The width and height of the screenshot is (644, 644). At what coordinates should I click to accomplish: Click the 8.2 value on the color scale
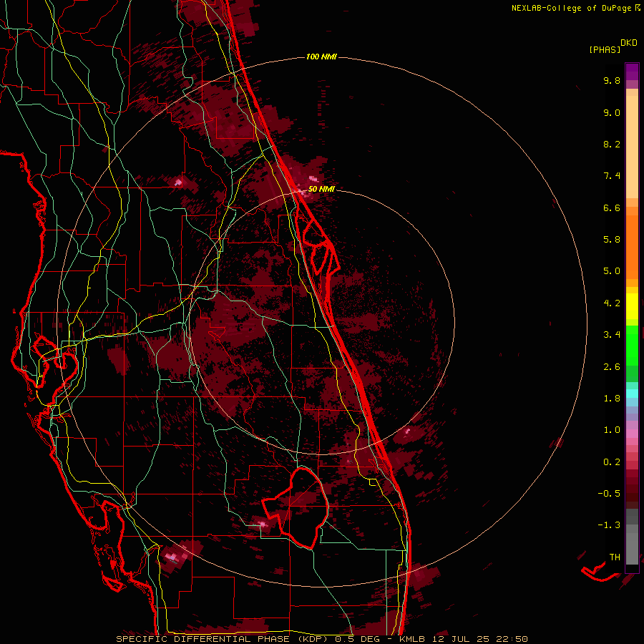click(x=612, y=144)
